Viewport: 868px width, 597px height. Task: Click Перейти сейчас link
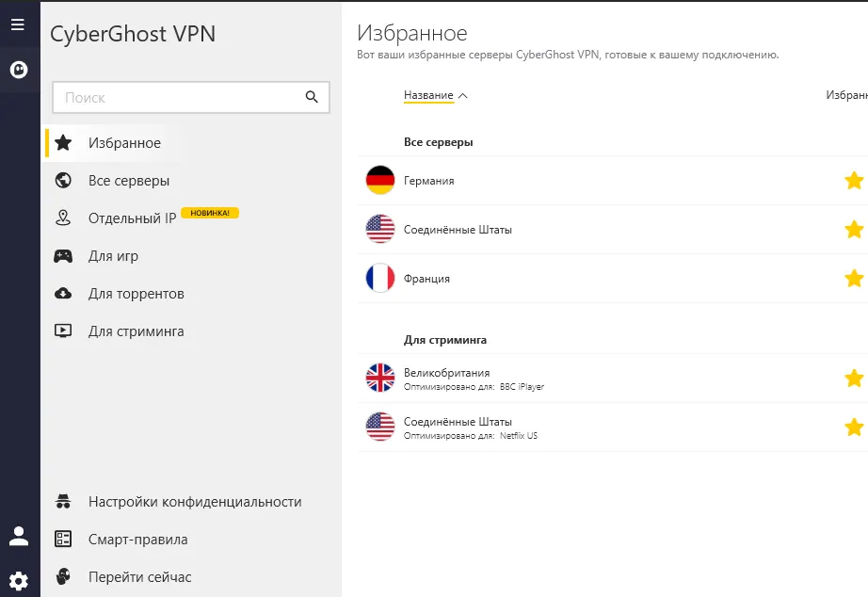139,577
